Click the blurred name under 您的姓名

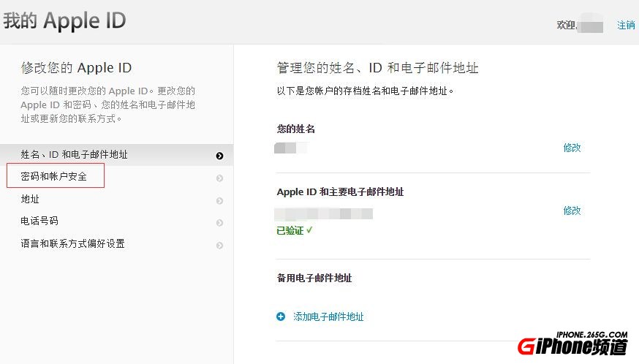click(290, 148)
